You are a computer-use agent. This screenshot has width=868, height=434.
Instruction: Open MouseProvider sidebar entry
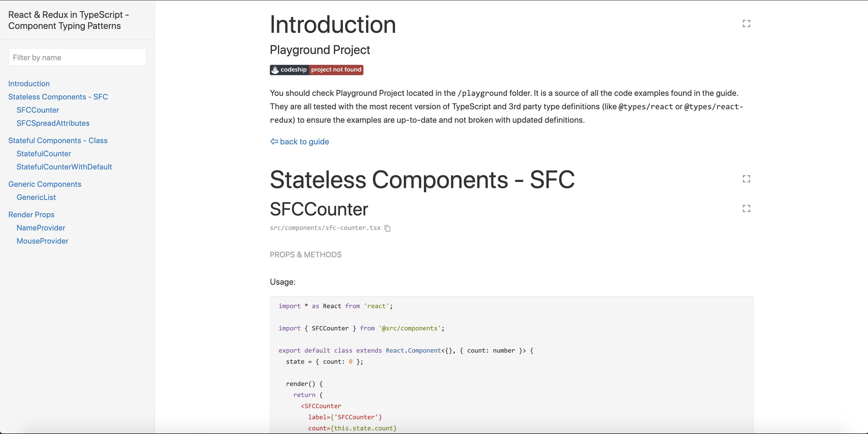point(42,241)
